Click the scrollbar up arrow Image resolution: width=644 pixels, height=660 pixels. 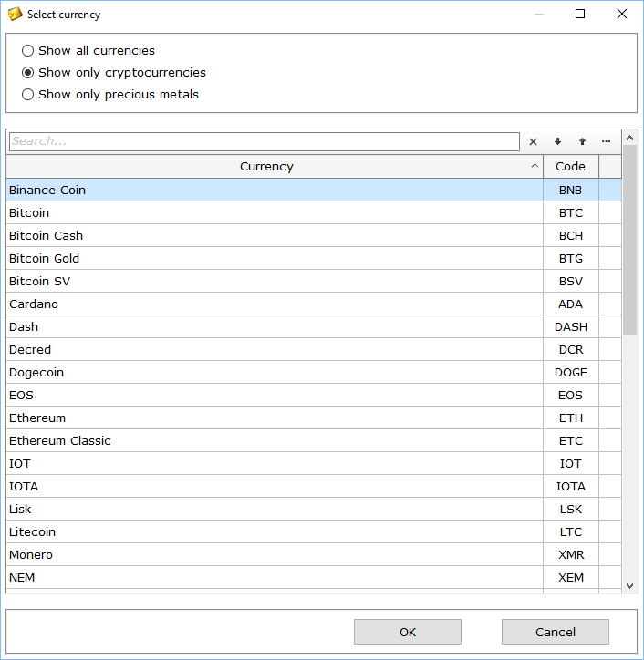pyautogui.click(x=629, y=138)
